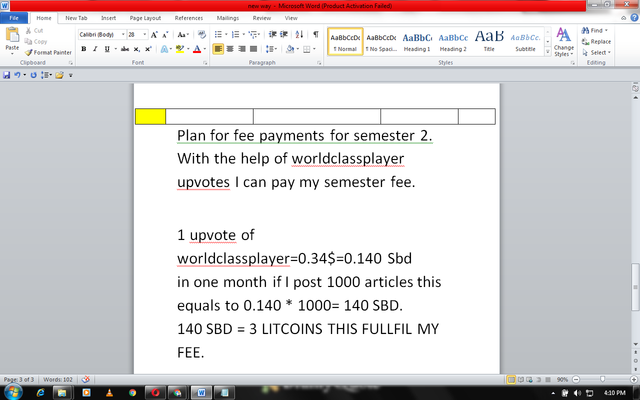640x400 pixels.
Task: Open Change Styles menu
Action: click(564, 42)
